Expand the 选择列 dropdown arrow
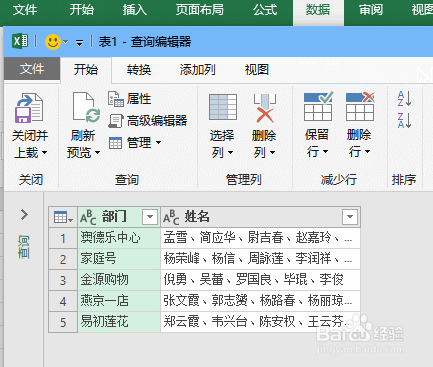This screenshot has width=433, height=367. point(230,153)
